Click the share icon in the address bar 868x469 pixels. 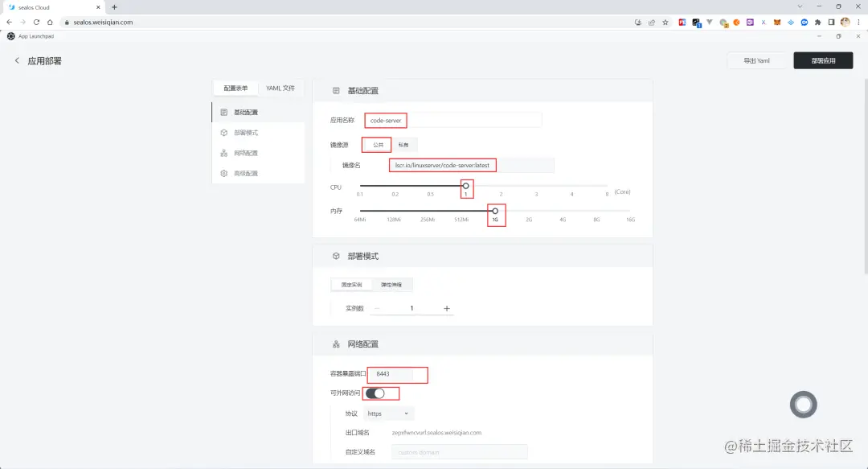point(652,23)
